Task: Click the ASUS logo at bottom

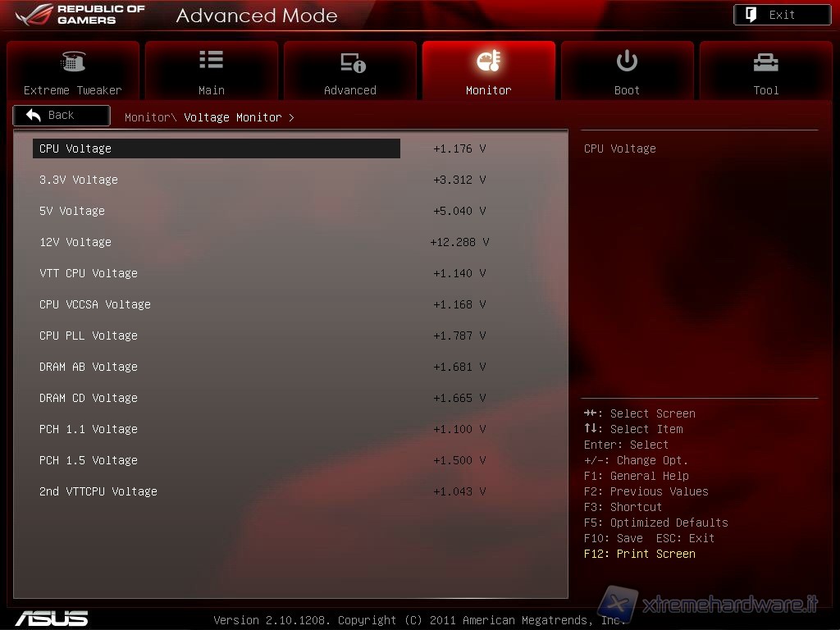Action: pyautogui.click(x=52, y=619)
